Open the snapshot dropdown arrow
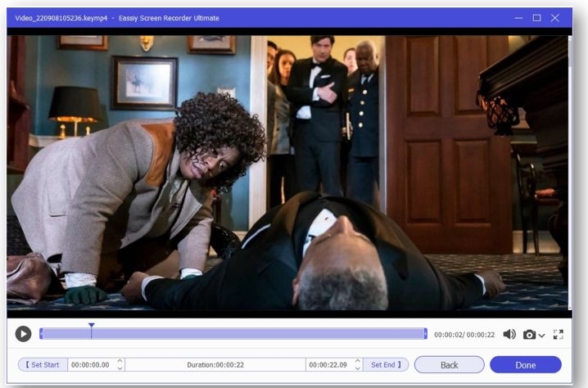 tap(541, 335)
